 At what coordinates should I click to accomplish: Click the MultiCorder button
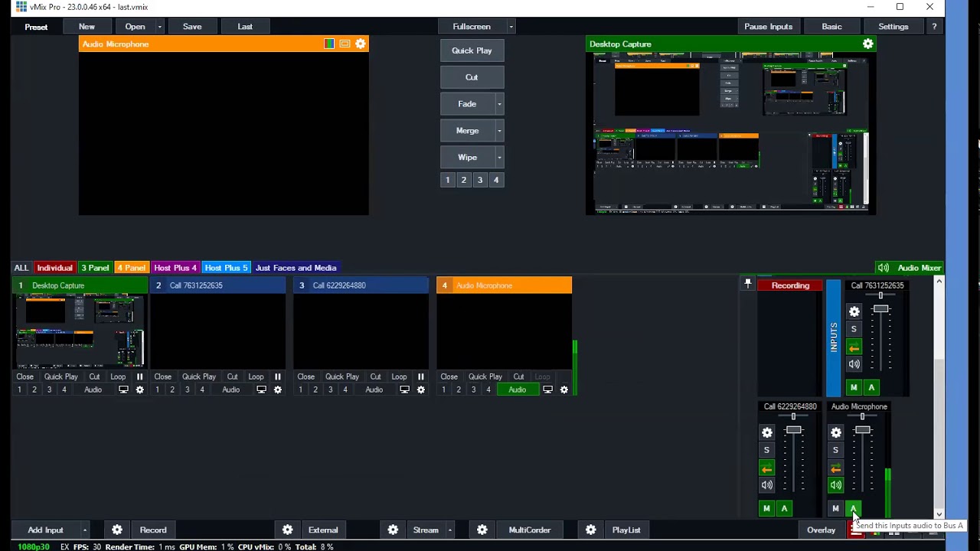tap(530, 530)
